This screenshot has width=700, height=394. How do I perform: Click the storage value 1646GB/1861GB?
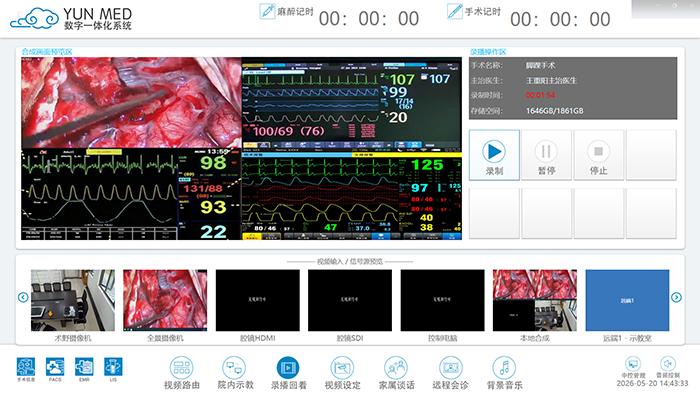(554, 111)
